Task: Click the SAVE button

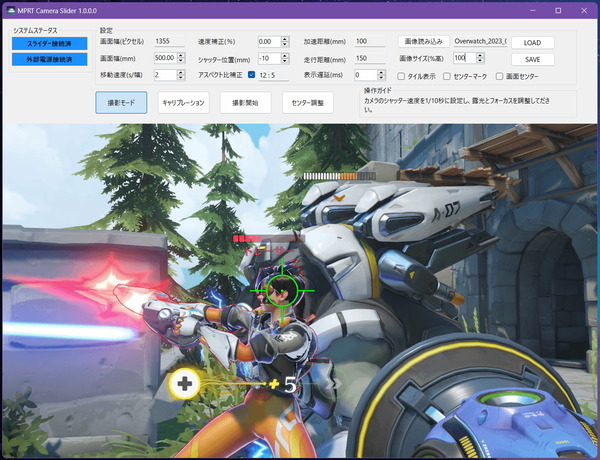Action: click(x=533, y=59)
